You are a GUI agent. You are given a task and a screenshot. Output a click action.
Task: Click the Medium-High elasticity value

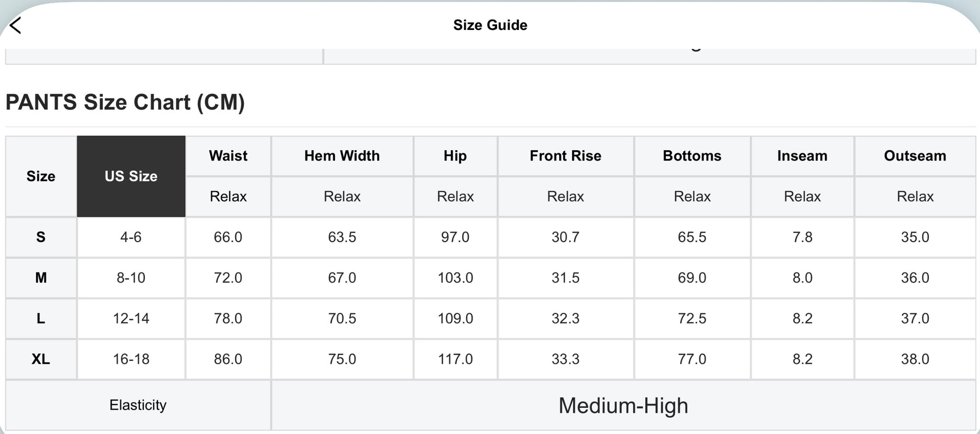(x=623, y=406)
